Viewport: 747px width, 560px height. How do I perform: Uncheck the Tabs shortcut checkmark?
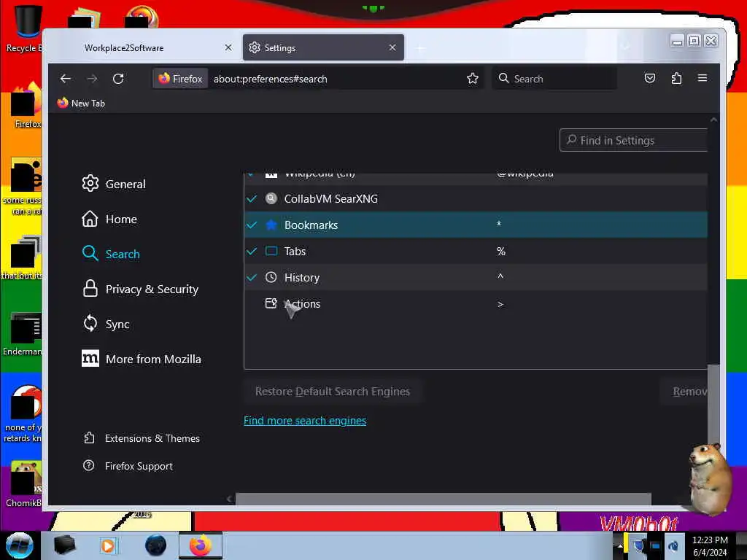pos(252,251)
